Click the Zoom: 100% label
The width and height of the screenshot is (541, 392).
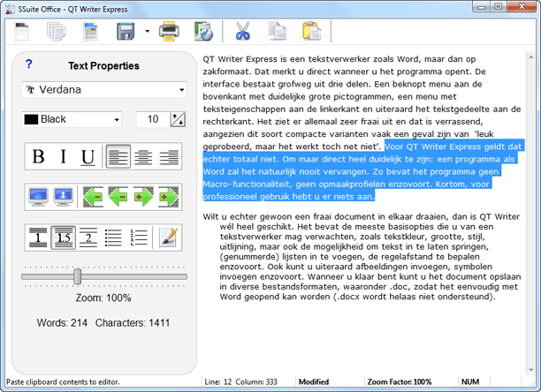point(103,298)
